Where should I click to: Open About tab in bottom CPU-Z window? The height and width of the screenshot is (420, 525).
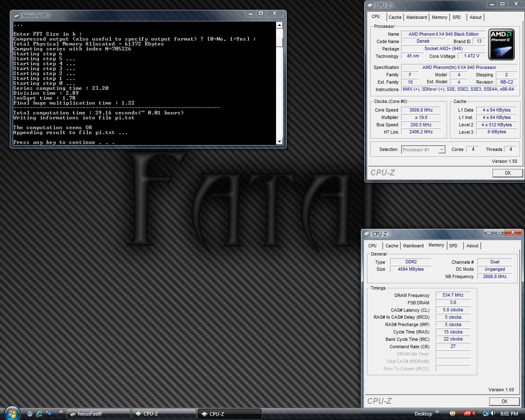click(x=472, y=246)
